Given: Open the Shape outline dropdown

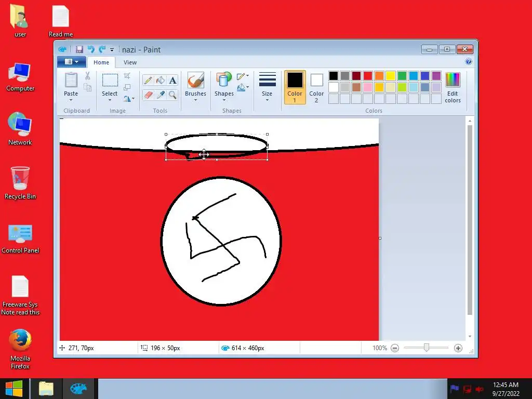Looking at the screenshot, I should point(243,76).
